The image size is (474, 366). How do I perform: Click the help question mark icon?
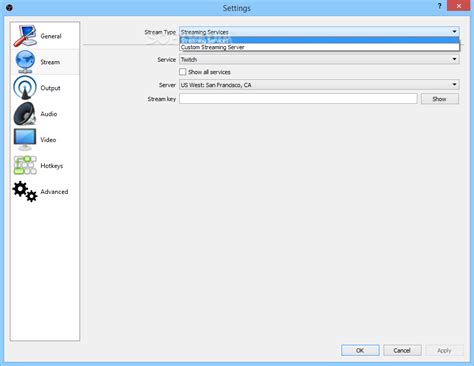439,6
